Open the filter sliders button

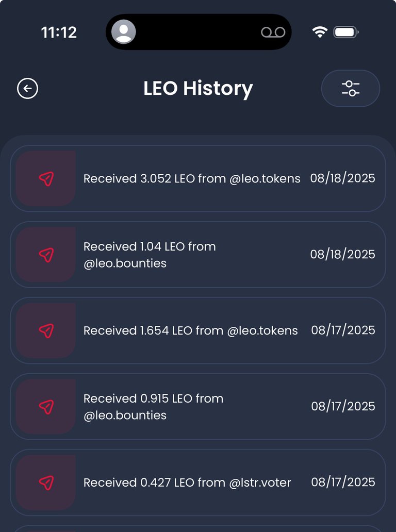click(351, 89)
